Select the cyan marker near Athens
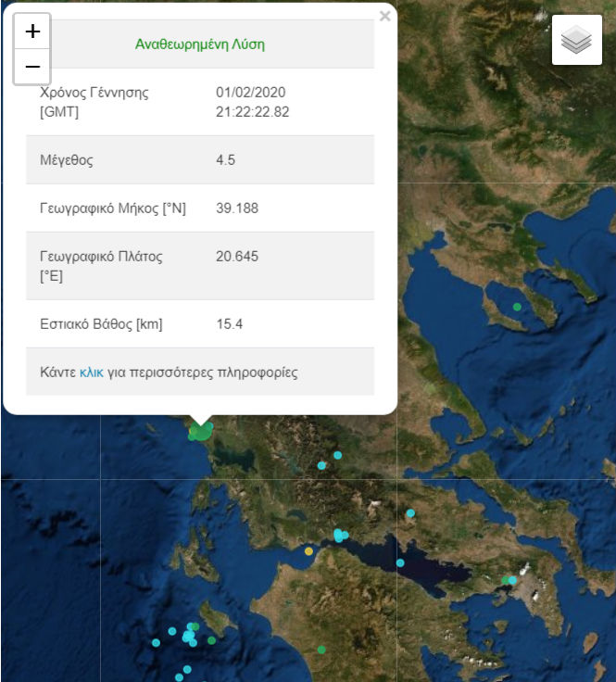Screen dimensions: 616x682 pos(512,580)
